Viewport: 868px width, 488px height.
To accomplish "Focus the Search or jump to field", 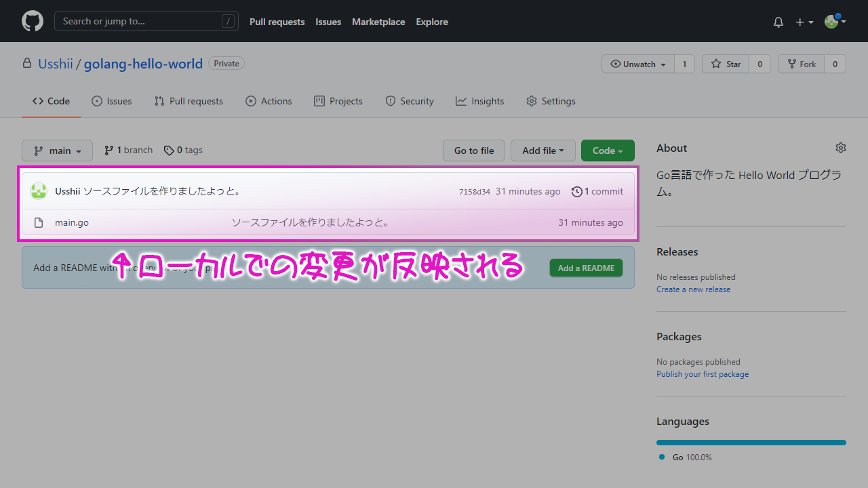I will 146,21.
